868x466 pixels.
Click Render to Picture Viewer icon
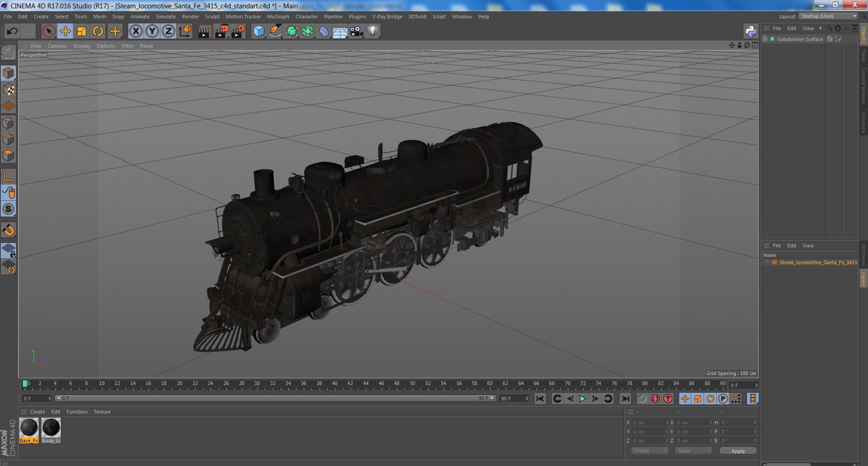pos(221,31)
